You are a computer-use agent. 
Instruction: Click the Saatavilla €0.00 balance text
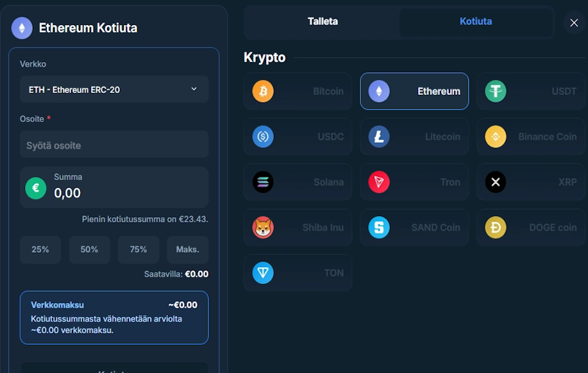(x=176, y=274)
